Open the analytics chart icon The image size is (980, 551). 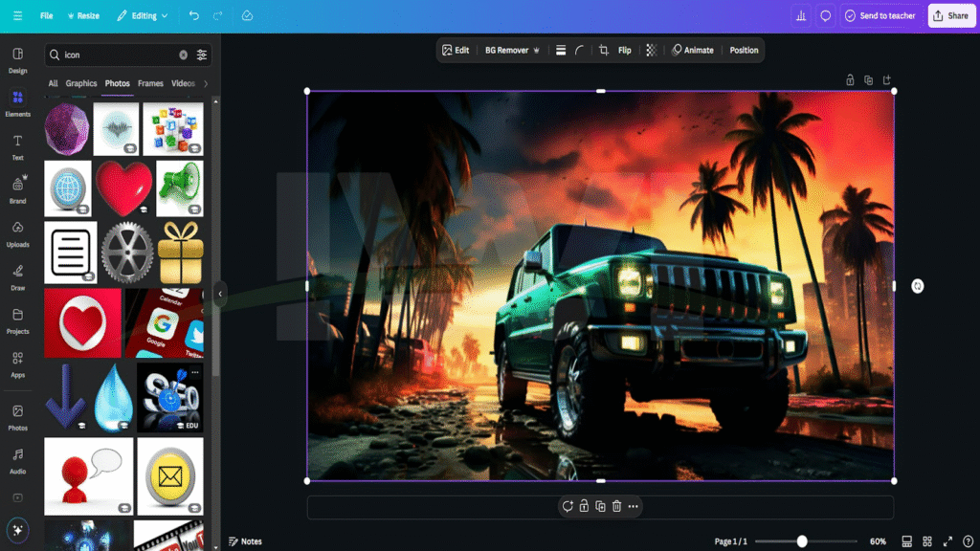801,16
